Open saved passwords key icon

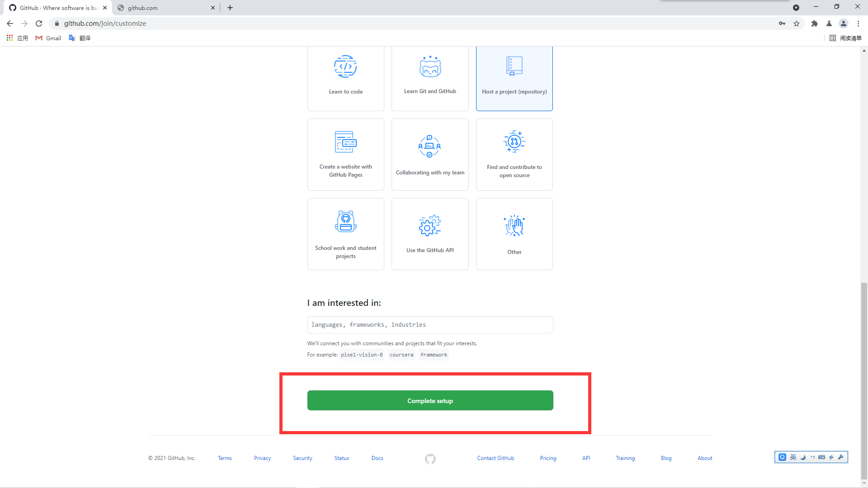point(782,23)
